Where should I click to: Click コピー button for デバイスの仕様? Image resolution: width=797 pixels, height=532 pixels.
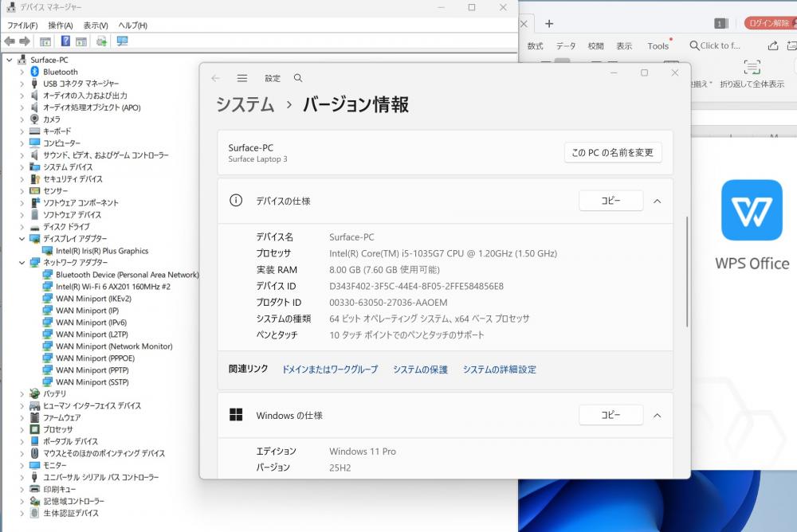(x=611, y=201)
